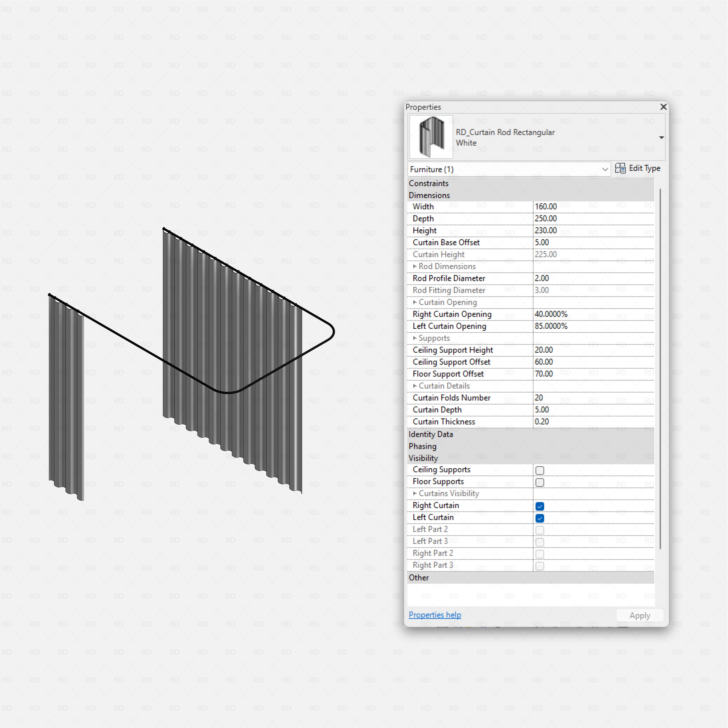Enable the Left Part 2 checkbox
The image size is (728, 728).
[x=540, y=530]
